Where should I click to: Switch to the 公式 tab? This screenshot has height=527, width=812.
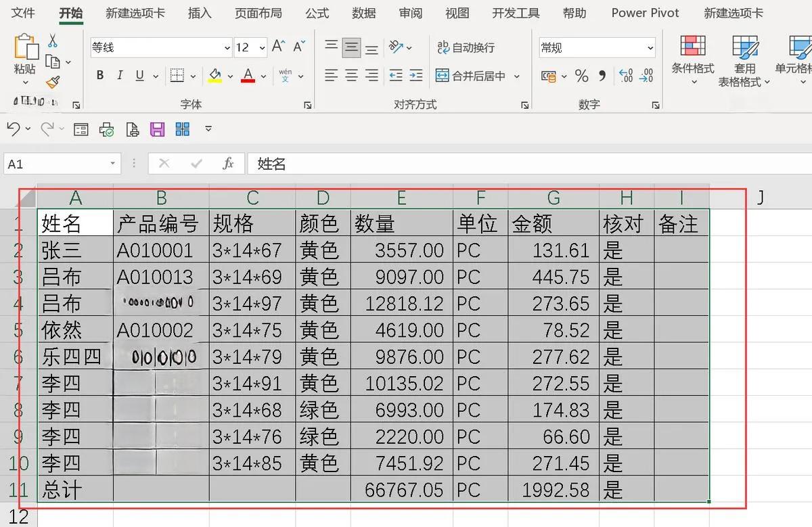point(317,13)
